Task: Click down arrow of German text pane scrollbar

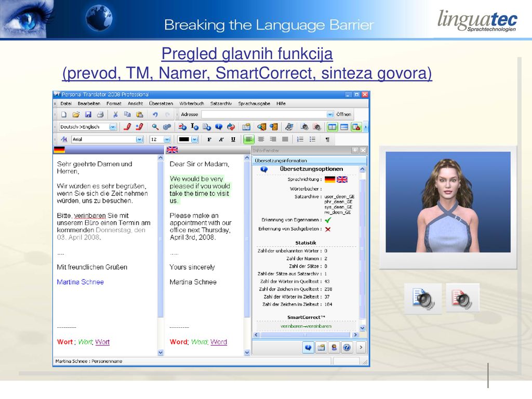Action: (x=161, y=353)
